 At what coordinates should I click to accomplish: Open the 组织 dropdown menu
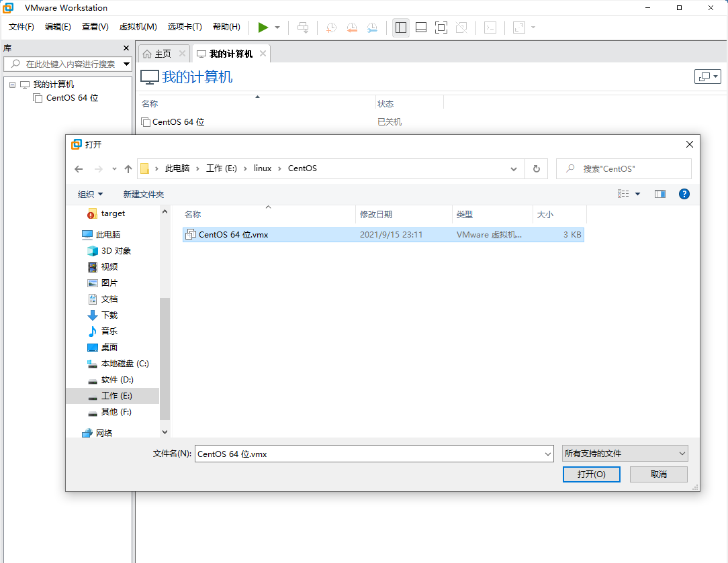tap(90, 195)
